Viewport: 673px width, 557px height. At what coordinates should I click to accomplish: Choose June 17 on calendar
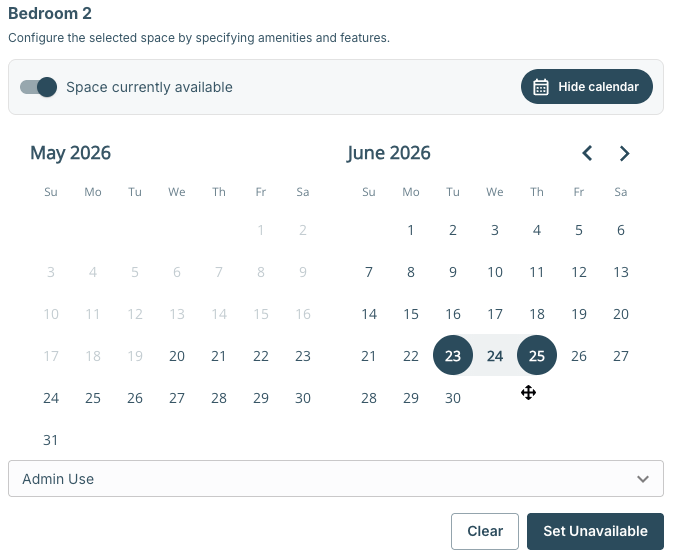point(494,314)
